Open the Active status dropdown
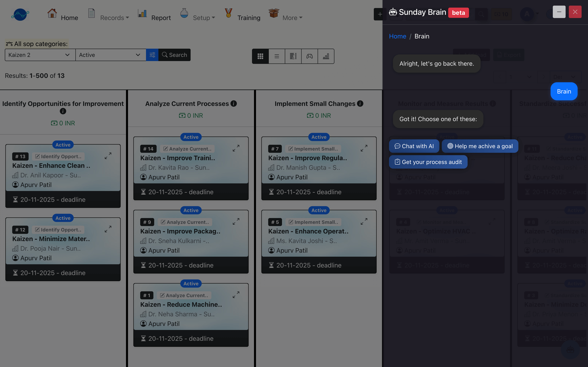This screenshot has height=367, width=588. 111,55
